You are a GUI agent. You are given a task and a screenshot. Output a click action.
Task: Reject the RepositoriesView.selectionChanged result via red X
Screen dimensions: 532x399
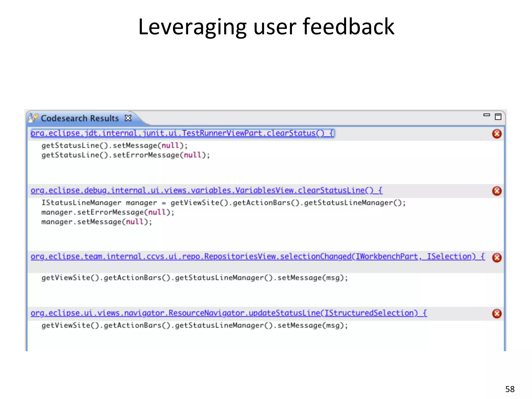tap(497, 257)
